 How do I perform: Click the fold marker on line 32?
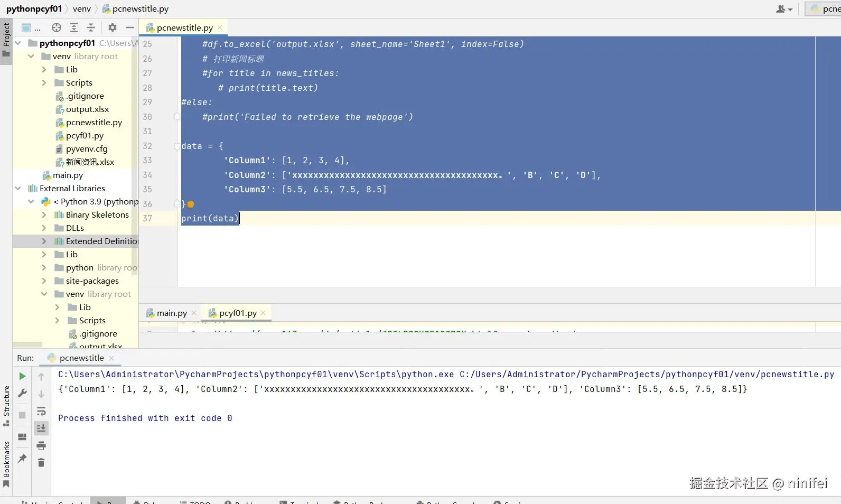point(177,146)
